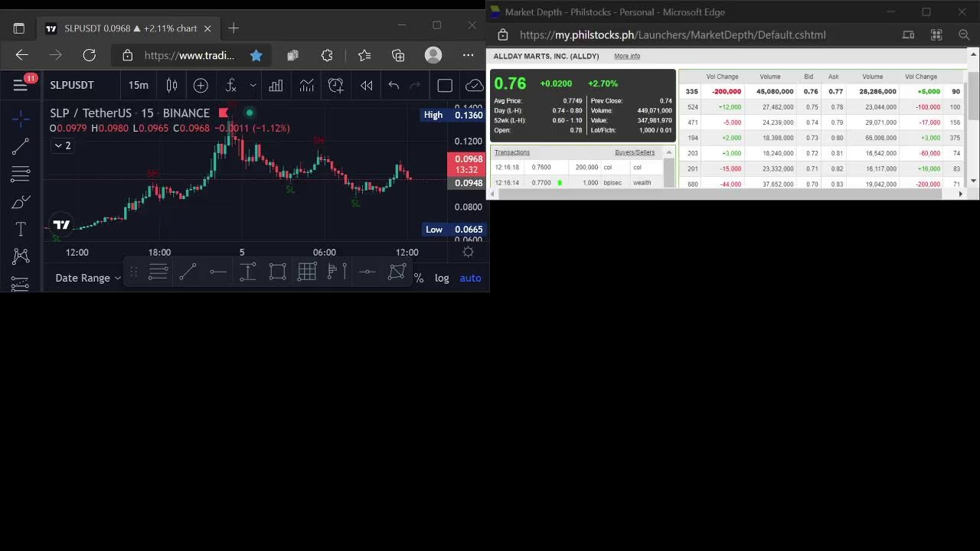Pick rectangle shape in floating favorites toolbar
The image size is (980, 551).
tap(277, 272)
